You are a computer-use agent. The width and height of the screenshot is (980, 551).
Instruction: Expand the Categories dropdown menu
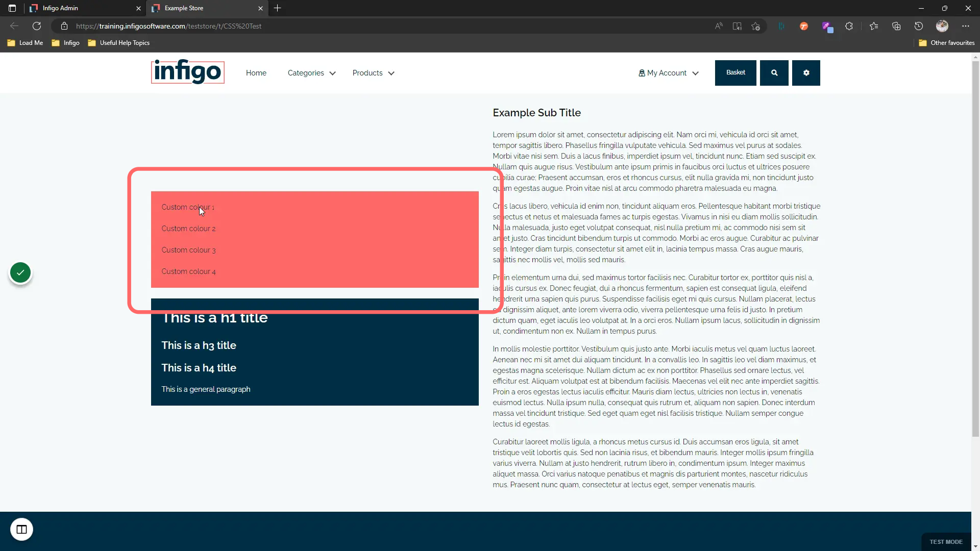pyautogui.click(x=311, y=73)
